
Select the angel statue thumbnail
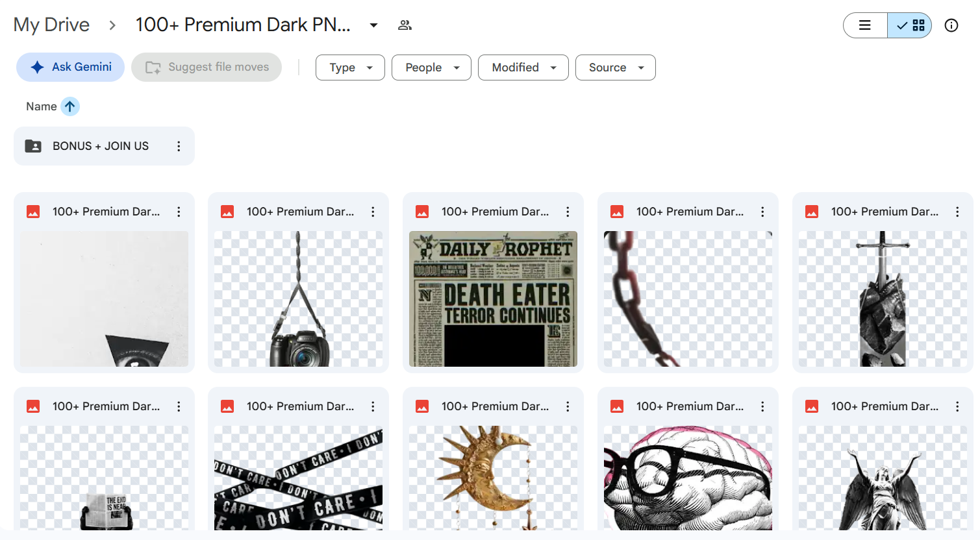pyautogui.click(x=883, y=478)
